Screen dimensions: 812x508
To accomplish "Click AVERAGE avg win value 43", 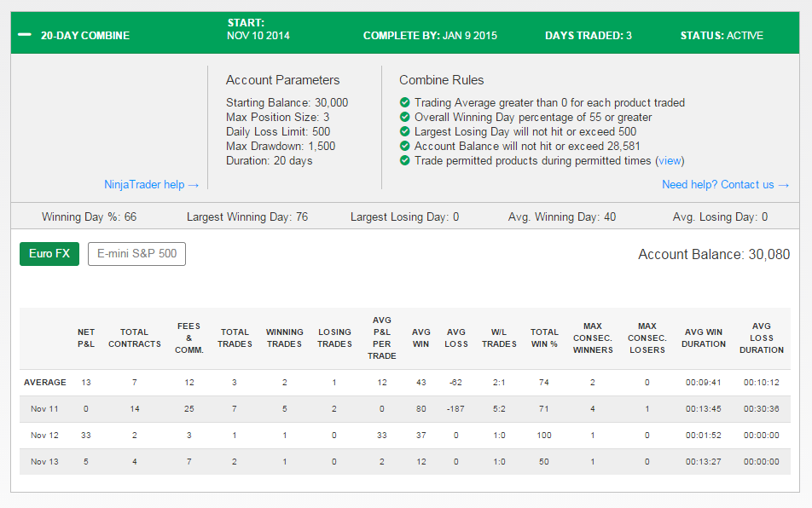I will 421,383.
